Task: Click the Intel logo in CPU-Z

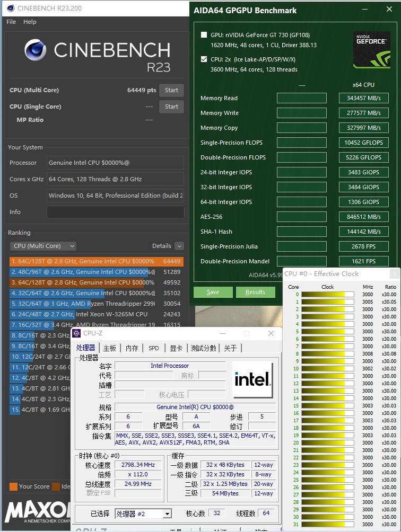Action: 252,379
